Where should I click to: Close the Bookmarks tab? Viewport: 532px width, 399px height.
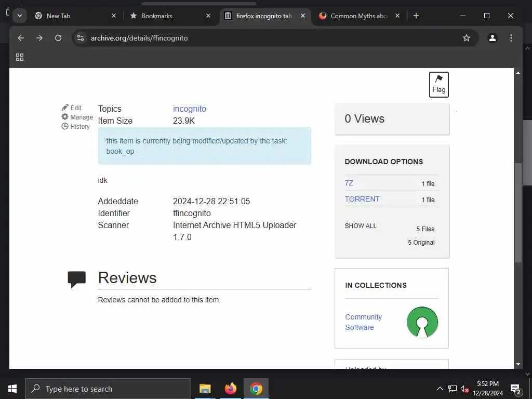point(208,16)
